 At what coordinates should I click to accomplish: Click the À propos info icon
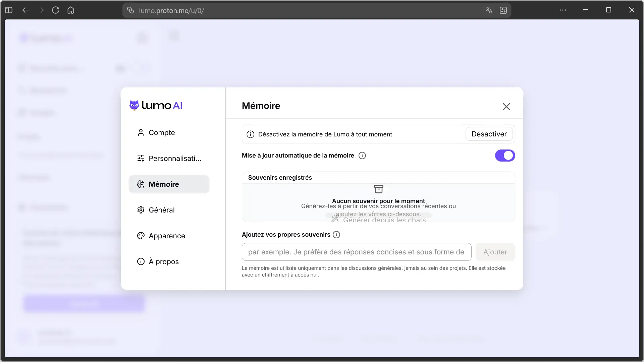click(x=141, y=262)
